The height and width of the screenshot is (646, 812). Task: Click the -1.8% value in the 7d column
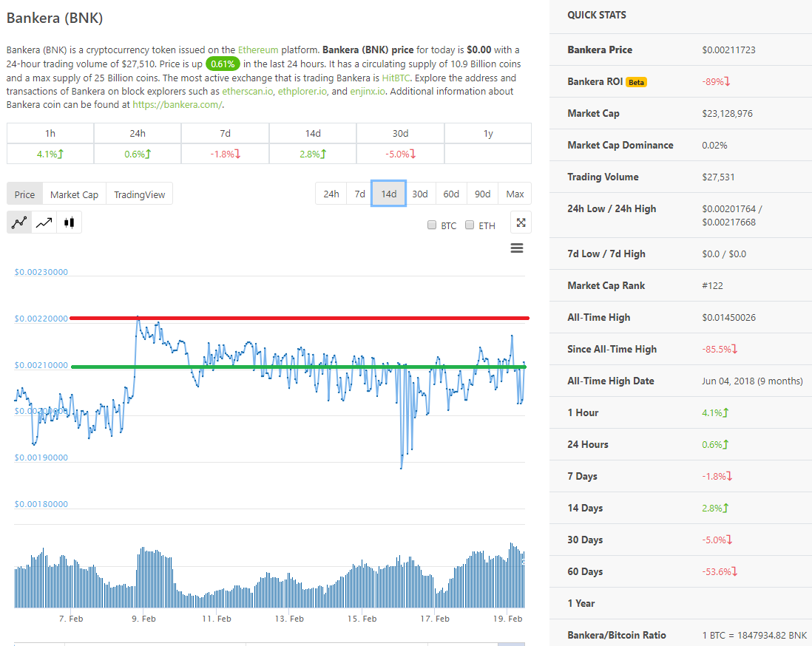coord(225,154)
